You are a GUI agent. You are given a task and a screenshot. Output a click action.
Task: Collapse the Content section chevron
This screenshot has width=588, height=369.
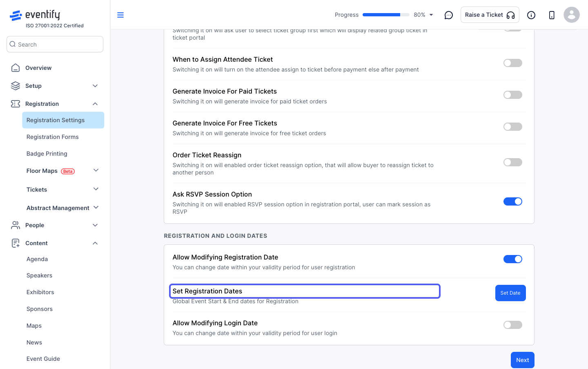(x=95, y=243)
